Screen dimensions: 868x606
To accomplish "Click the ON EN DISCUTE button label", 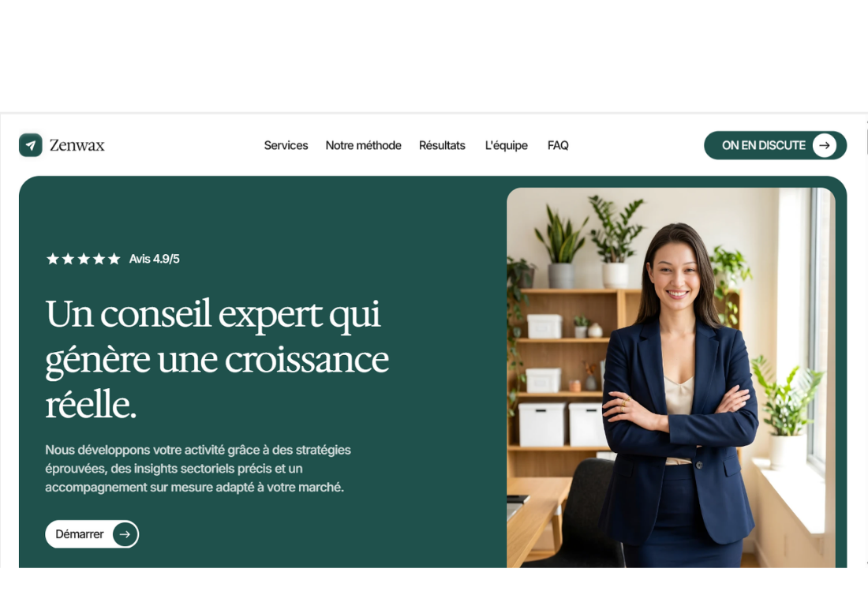I will tap(763, 145).
